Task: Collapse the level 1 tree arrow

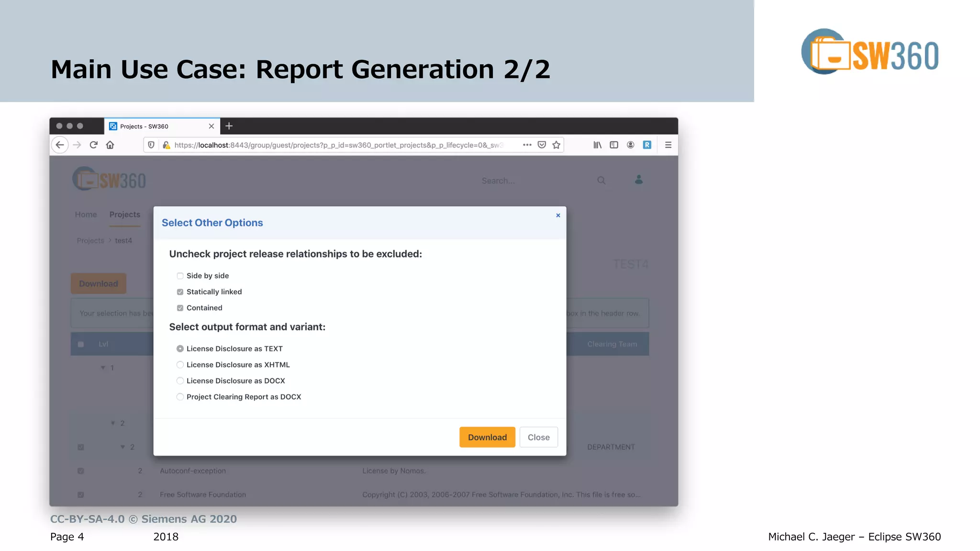Action: tap(103, 368)
